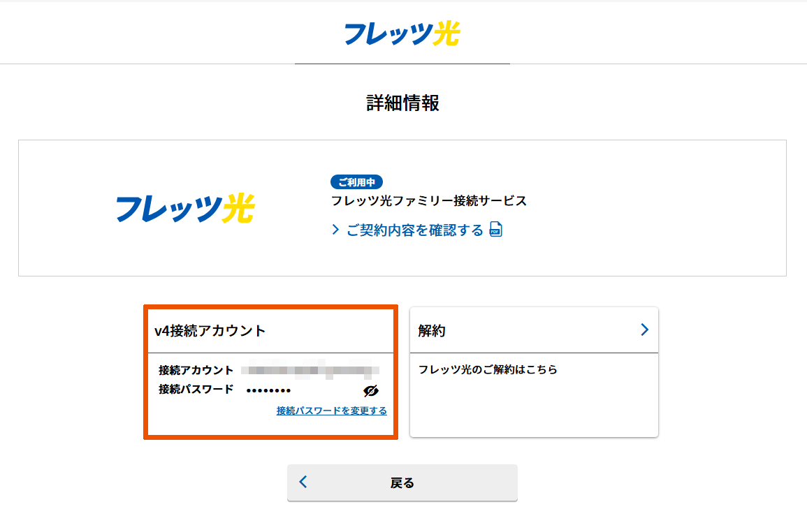Viewport: 807px width, 532px height.
Task: Click the left arrow on the 戻る button
Action: [x=303, y=482]
